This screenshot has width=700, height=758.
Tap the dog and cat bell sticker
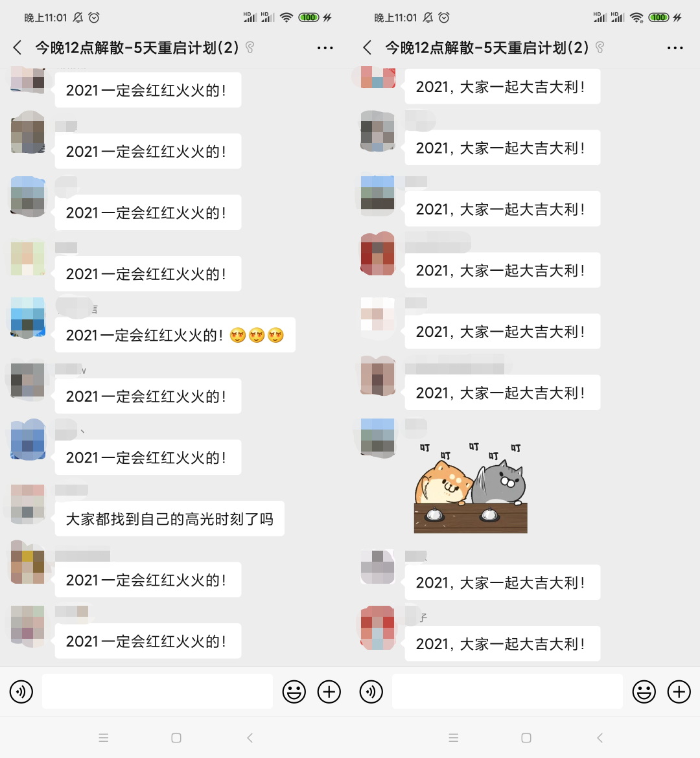(x=471, y=487)
